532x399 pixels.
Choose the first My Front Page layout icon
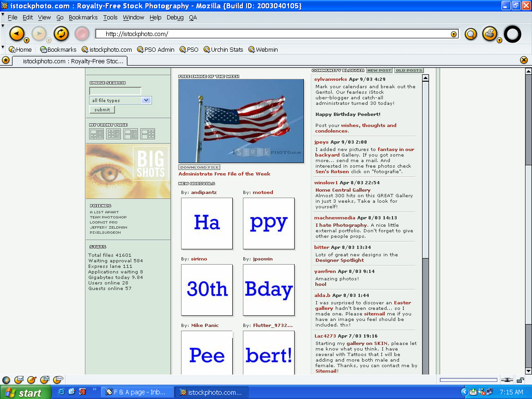click(97, 134)
